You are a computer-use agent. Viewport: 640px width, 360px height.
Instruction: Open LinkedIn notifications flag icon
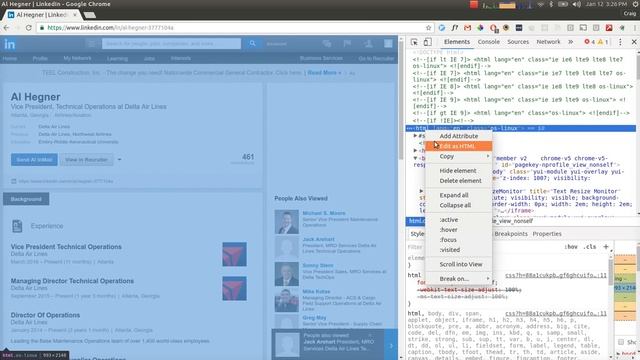[x=347, y=43]
